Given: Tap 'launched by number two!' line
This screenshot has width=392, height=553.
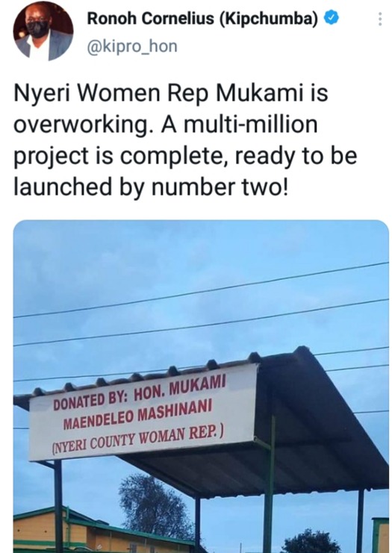Looking at the screenshot, I should (151, 187).
